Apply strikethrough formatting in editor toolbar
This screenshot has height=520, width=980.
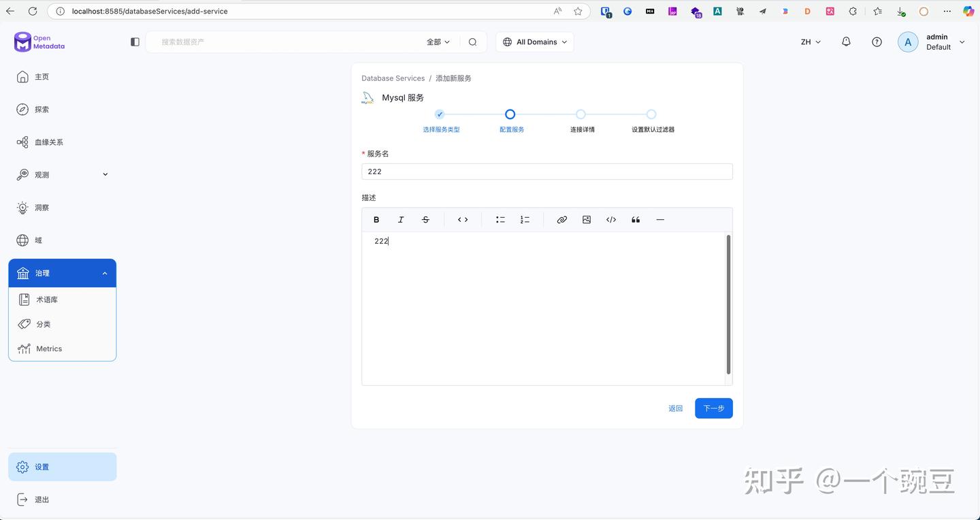point(425,220)
